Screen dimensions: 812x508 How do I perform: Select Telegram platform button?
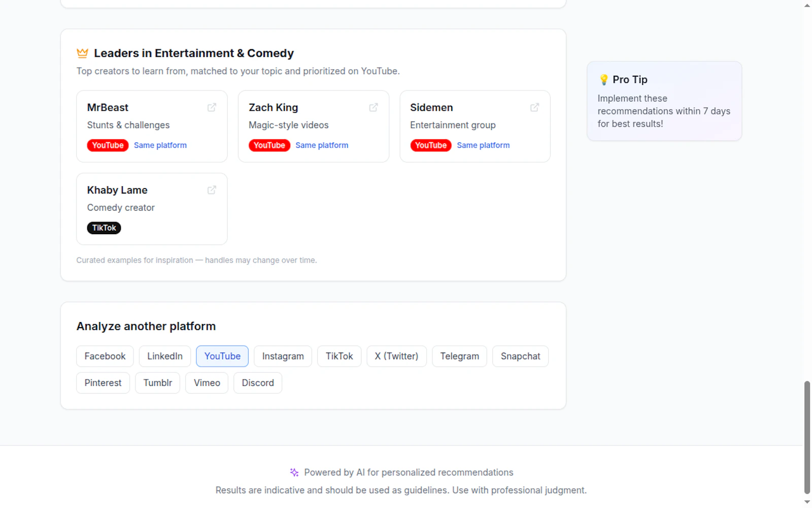click(460, 356)
